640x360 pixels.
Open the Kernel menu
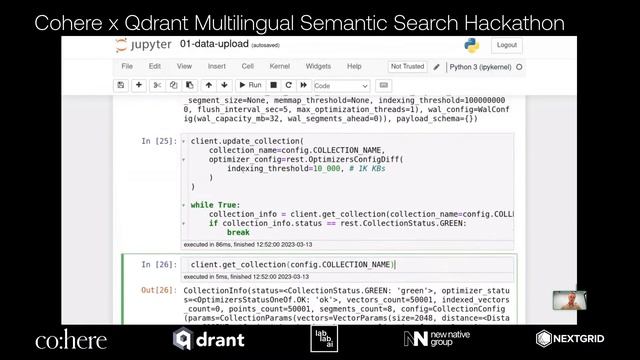pyautogui.click(x=280, y=66)
